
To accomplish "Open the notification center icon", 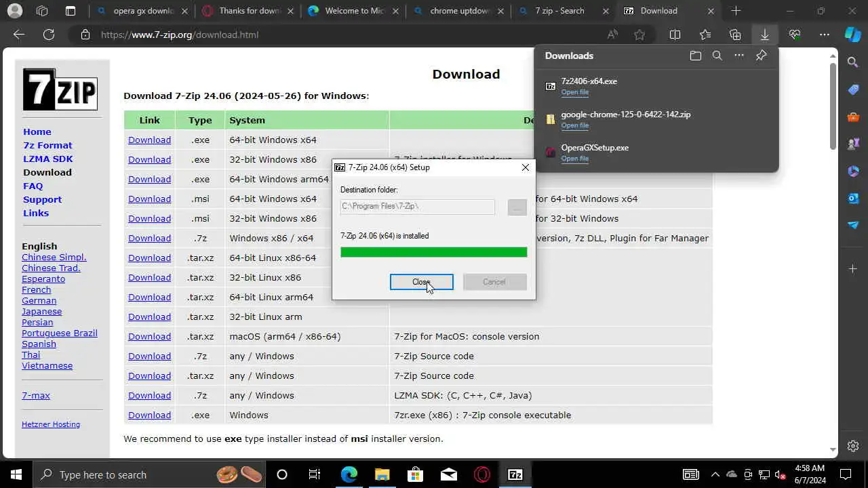I will 846,474.
